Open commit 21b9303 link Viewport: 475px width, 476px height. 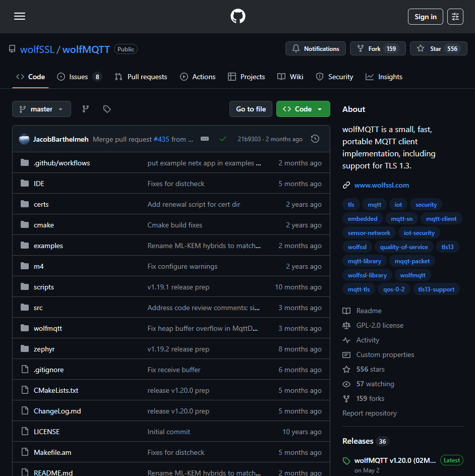tap(249, 139)
